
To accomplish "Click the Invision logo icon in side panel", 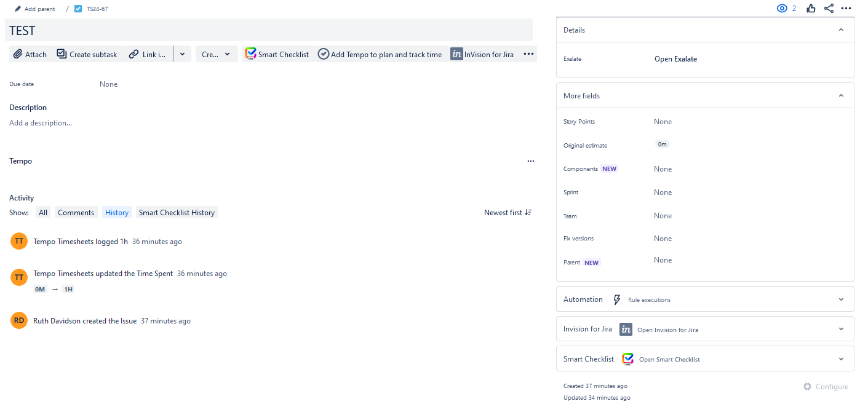I will (626, 329).
